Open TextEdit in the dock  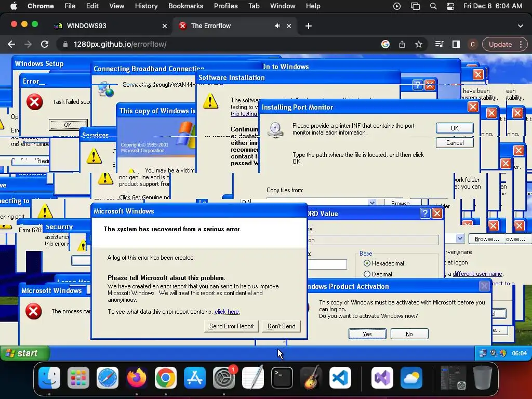pos(253,378)
